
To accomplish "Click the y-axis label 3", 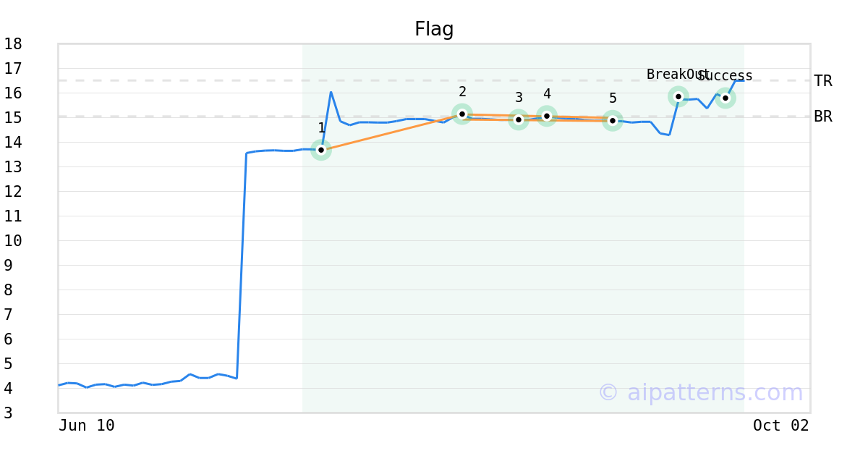I will 8,413.
